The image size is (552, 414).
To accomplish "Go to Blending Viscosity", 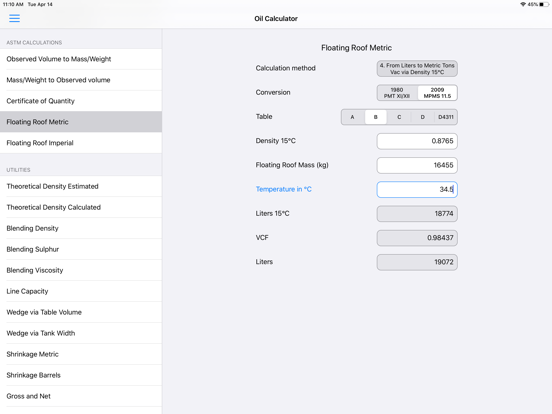I will coord(81,270).
